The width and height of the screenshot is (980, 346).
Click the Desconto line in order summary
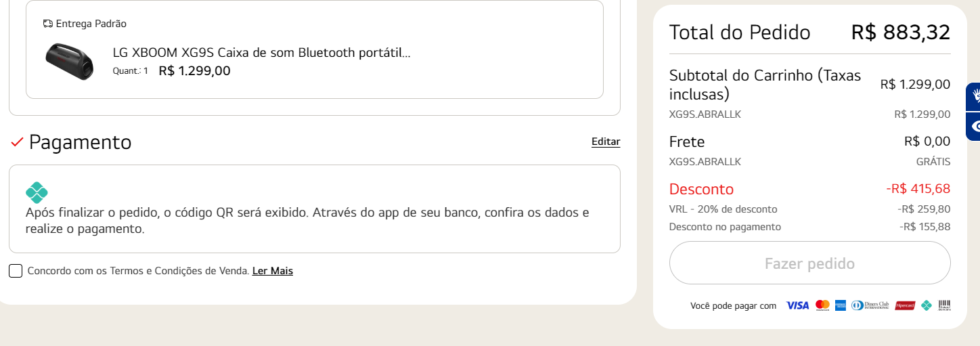(809, 189)
